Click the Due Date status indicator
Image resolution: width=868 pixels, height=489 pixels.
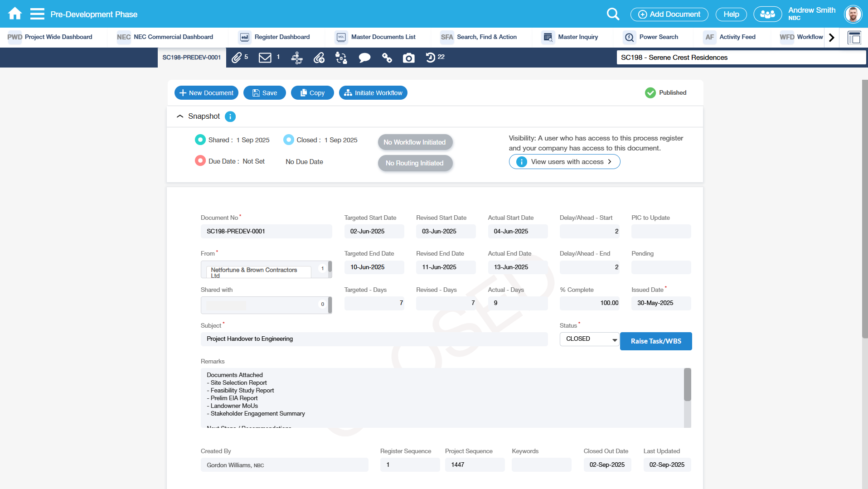coord(200,161)
